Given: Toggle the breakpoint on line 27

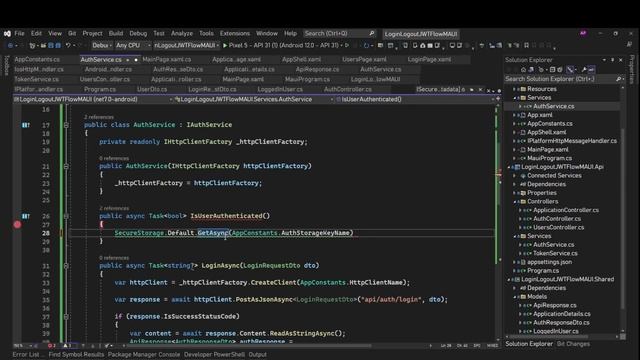Looking at the screenshot, I should (17, 224).
